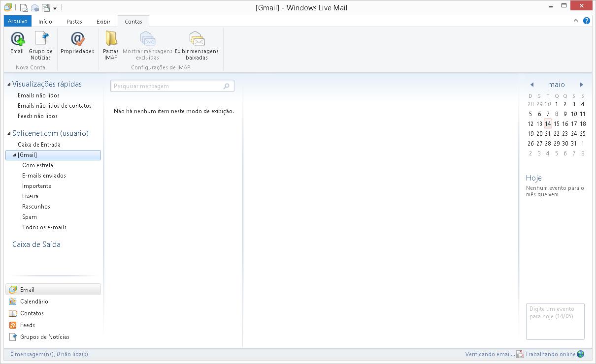
Task: Click the Pesquisar mensagem search field
Action: tap(172, 86)
